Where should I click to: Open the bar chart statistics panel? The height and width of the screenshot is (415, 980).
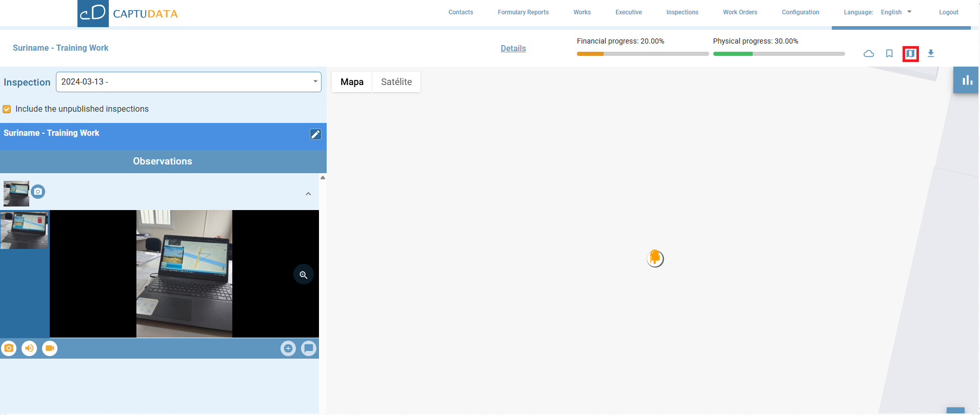click(967, 80)
